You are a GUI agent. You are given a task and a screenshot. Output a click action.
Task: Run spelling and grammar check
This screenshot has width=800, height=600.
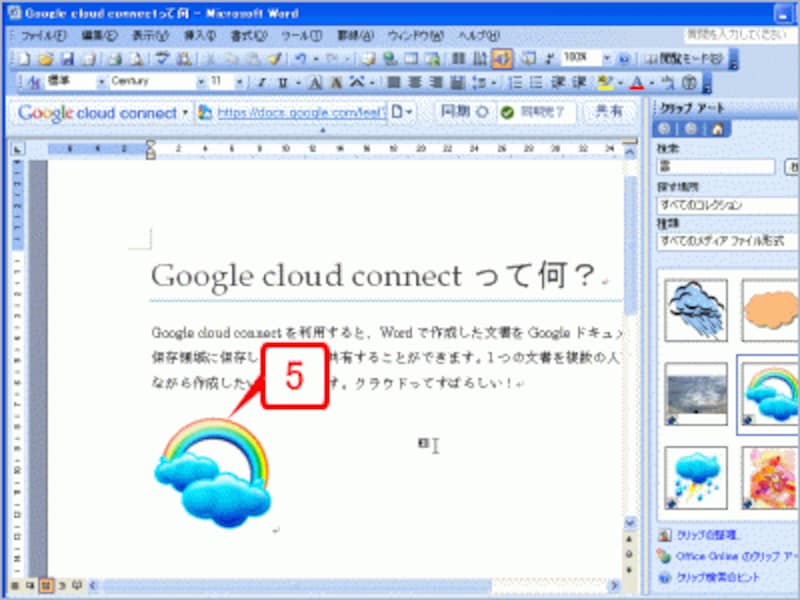(x=162, y=59)
